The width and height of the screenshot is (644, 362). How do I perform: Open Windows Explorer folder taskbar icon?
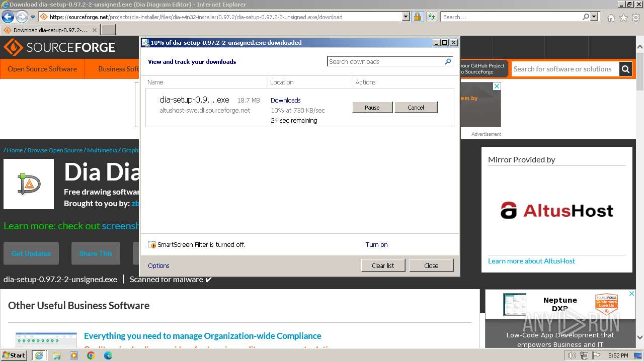(56, 355)
